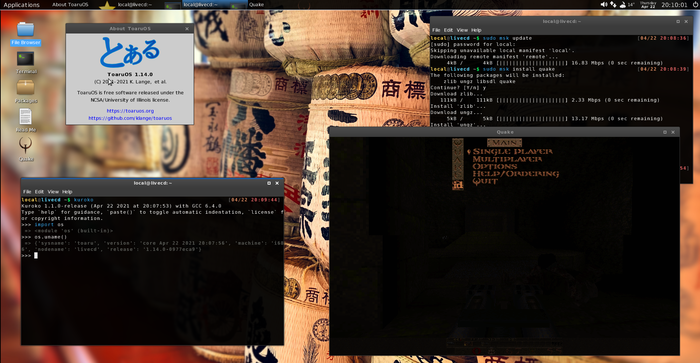The width and height of the screenshot is (700, 363).
Task: Open Edit menu in top-right terminal
Action: point(448,30)
